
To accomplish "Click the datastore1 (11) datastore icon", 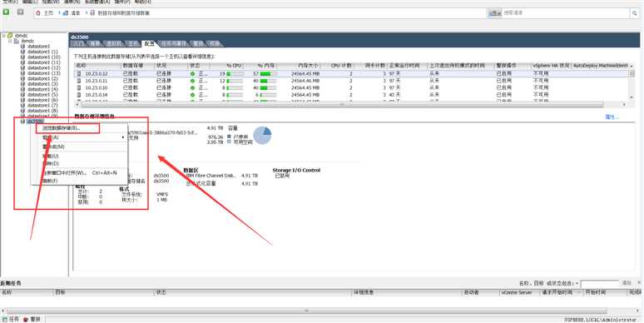I will coord(23,62).
